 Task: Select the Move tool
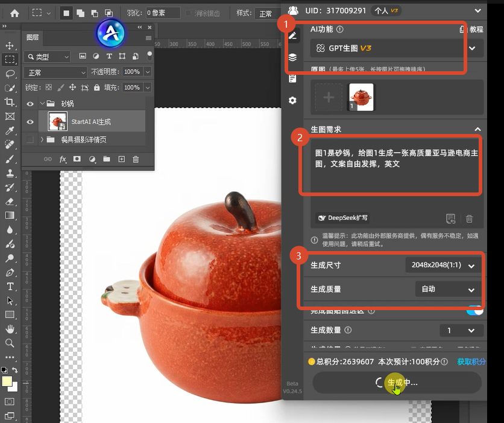[x=10, y=45]
